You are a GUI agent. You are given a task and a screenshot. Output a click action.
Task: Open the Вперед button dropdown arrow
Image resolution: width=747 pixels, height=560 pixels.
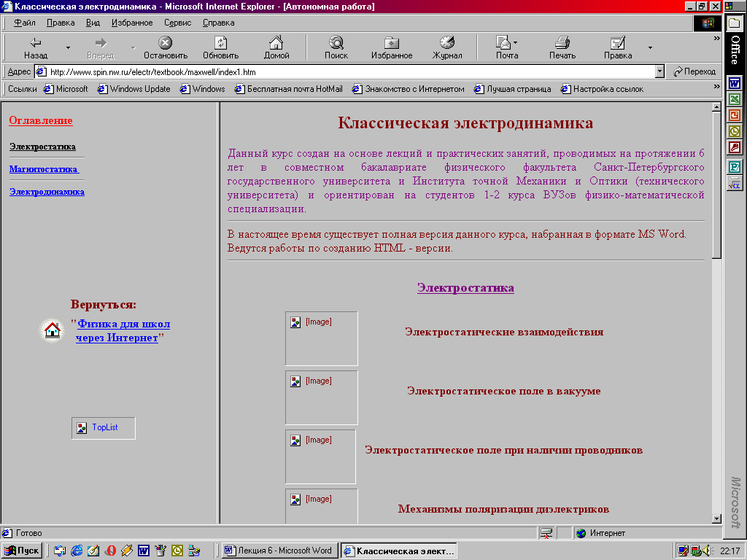(133, 47)
